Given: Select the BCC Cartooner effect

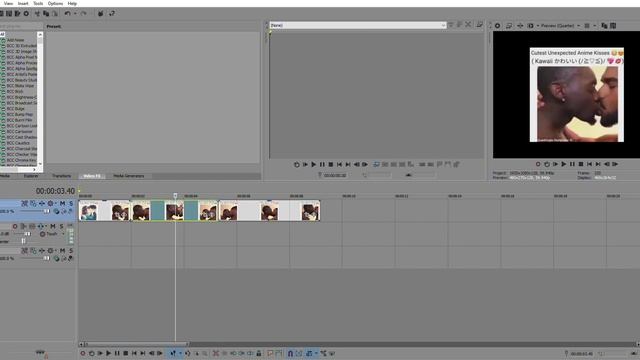Looking at the screenshot, I should click(x=19, y=131).
